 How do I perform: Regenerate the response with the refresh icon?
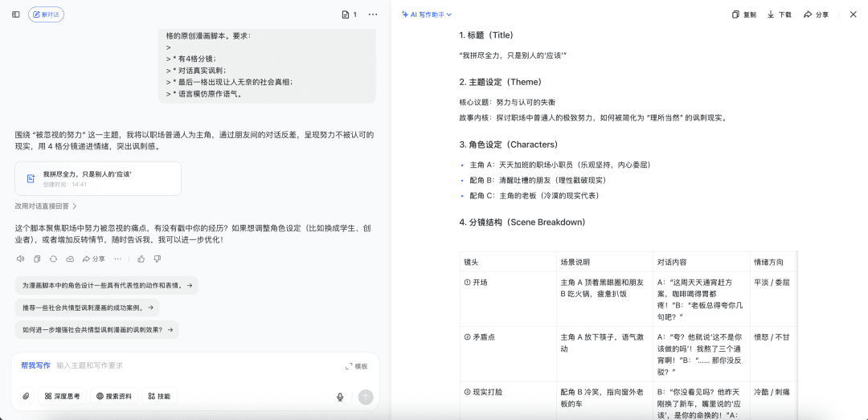pyautogui.click(x=53, y=259)
